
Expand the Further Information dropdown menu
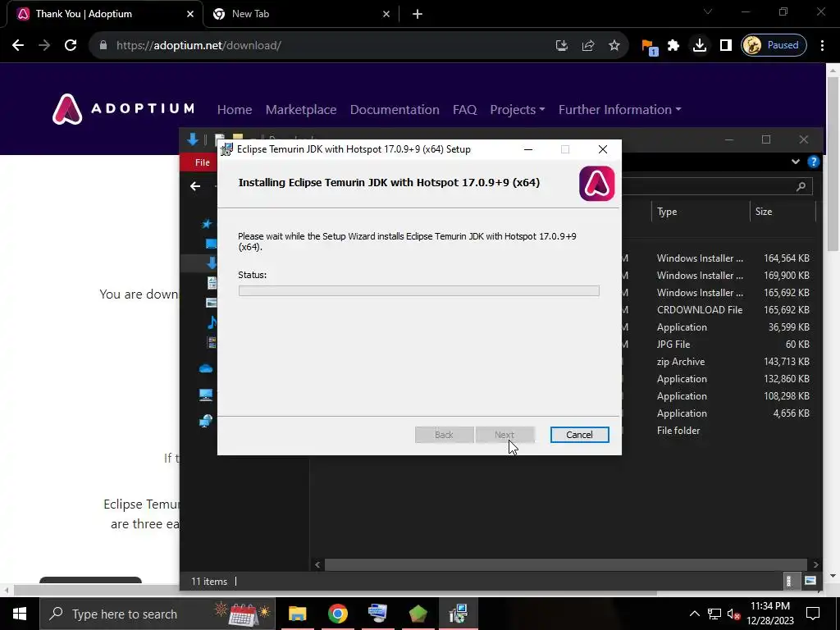pos(620,109)
